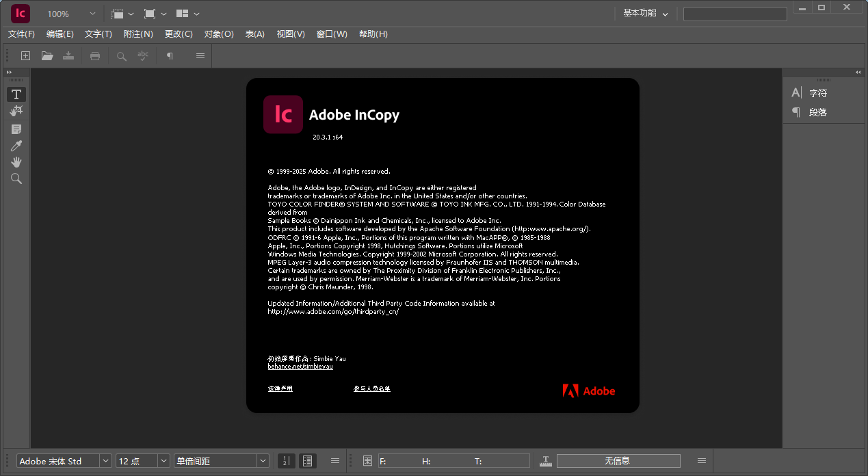Screen dimensions: 868x476
Task: Open the 文件(F) menu
Action: 21,34
